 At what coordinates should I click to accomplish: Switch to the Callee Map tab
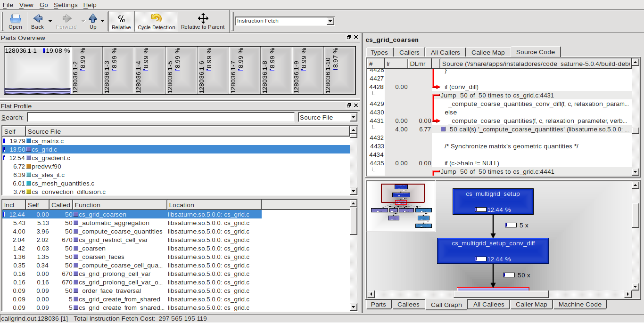tap(488, 52)
